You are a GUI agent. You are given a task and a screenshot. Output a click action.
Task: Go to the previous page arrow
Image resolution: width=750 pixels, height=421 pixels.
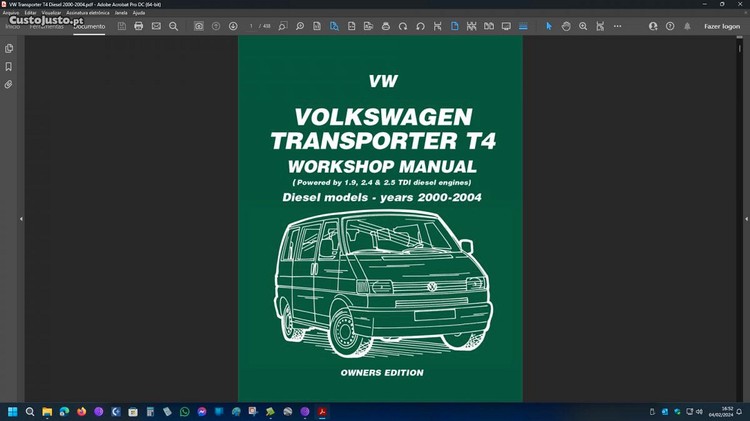tap(216, 26)
